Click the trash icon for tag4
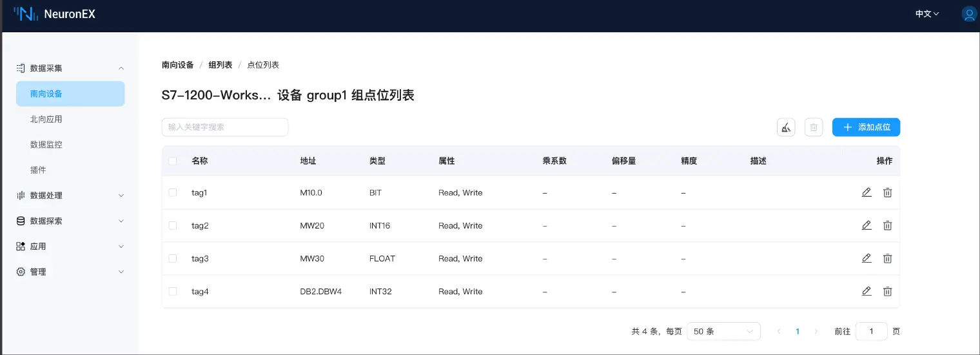The height and width of the screenshot is (355, 980). click(x=887, y=291)
